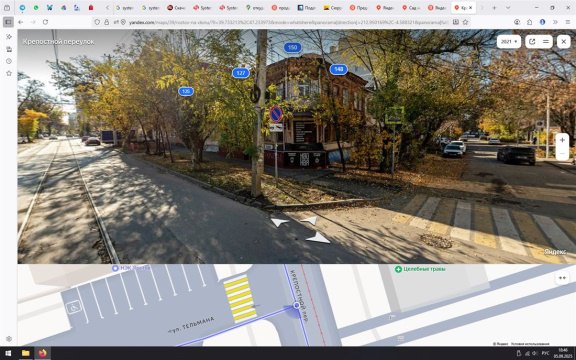Switch to the 'Подг' tab
Screen dimensions: 576x360
pyautogui.click(x=306, y=7)
